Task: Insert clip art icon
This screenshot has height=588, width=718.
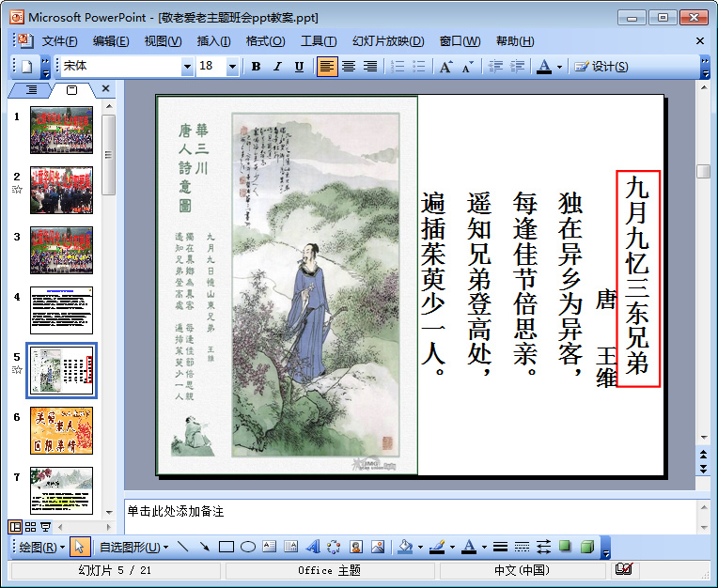Action: 356,547
